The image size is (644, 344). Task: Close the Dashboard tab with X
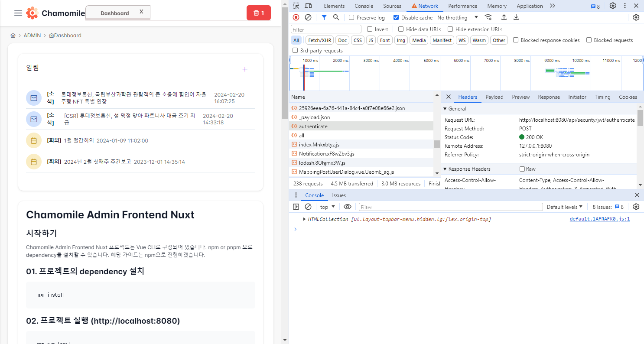coord(141,12)
